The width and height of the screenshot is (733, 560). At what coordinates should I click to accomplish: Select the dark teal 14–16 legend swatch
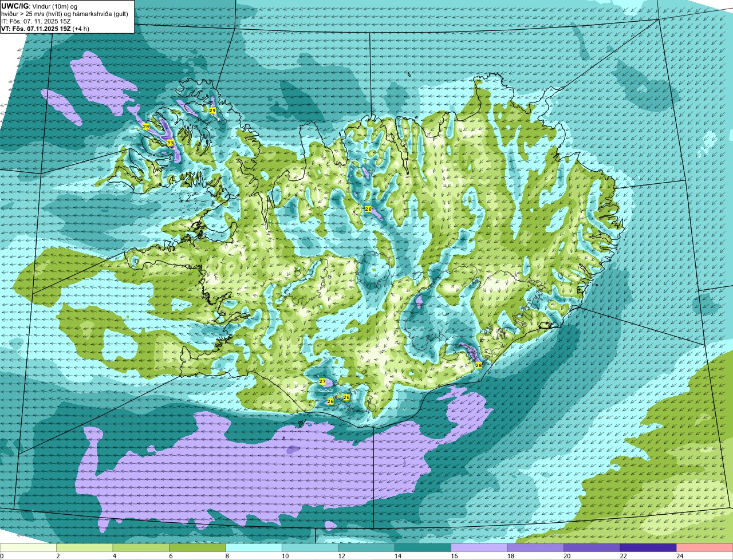click(x=423, y=548)
